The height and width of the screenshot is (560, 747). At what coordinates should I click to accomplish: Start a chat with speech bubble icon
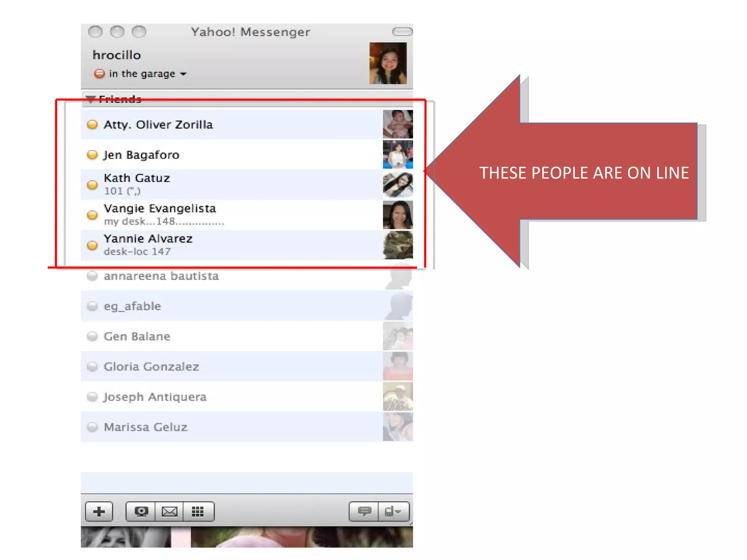(364, 512)
